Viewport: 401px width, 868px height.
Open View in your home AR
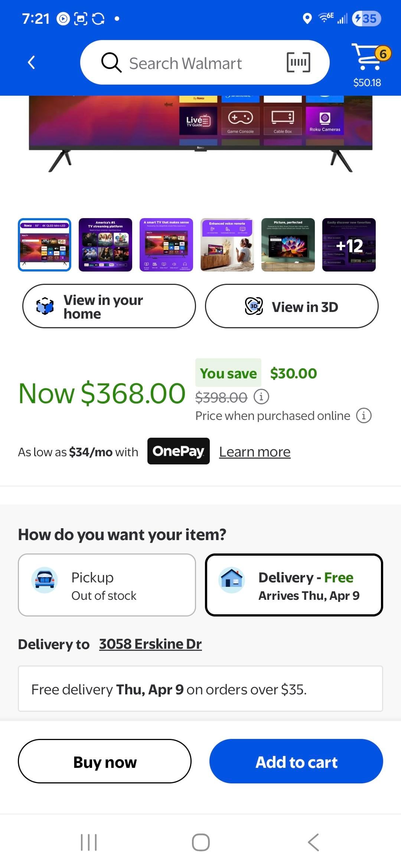[x=109, y=306]
